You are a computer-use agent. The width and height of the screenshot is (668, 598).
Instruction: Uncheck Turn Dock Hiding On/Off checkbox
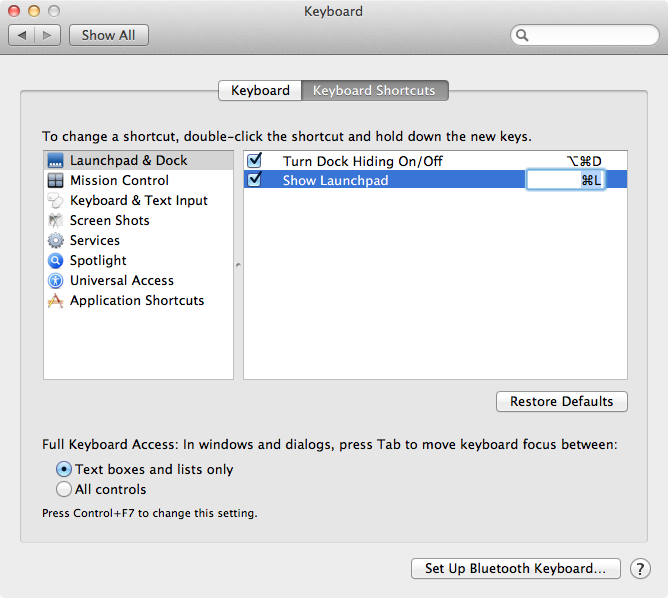pos(254,160)
